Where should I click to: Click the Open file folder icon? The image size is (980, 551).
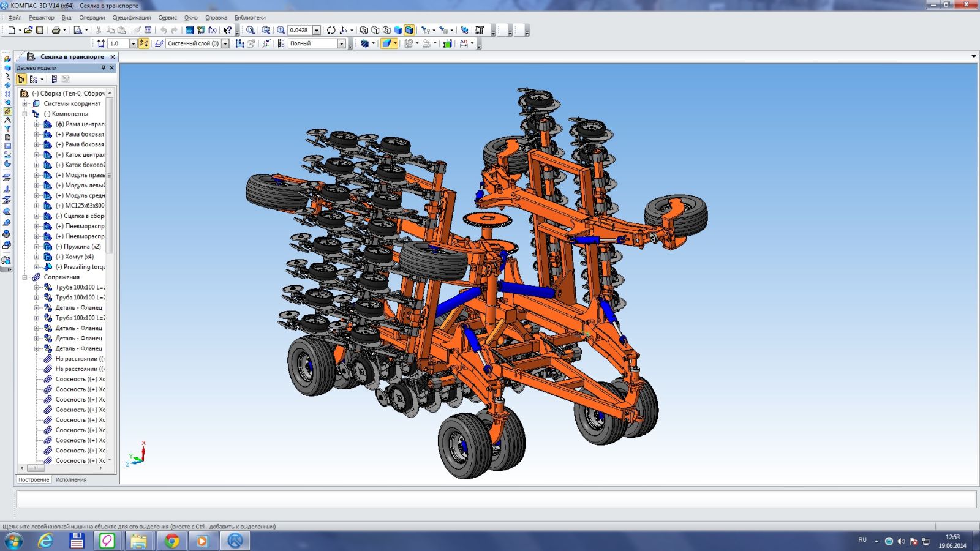(28, 30)
